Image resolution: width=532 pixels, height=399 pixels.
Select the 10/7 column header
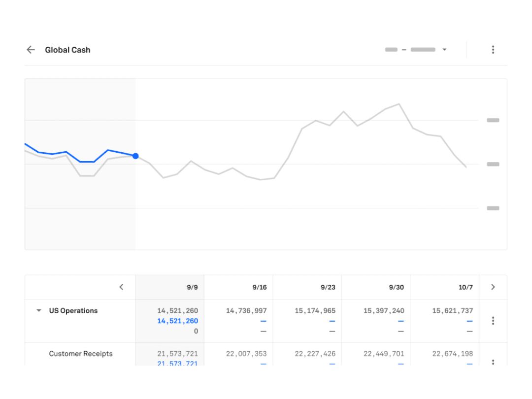(x=465, y=287)
